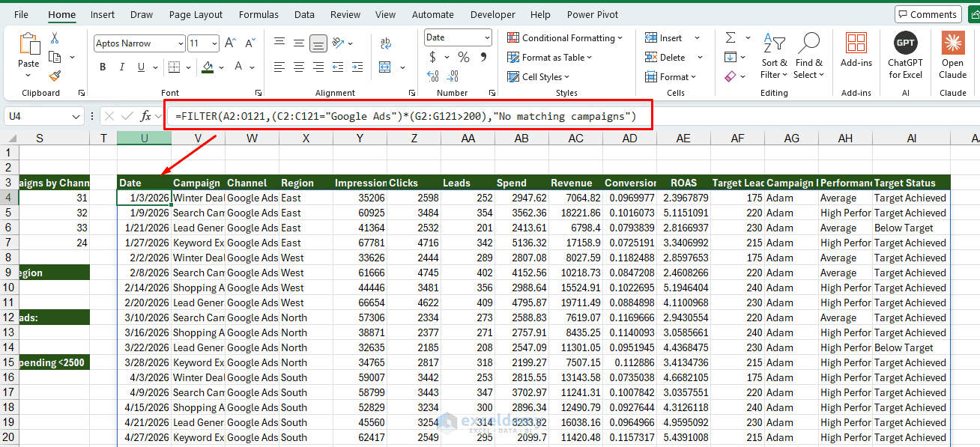This screenshot has width=980, height=447.
Task: Apply the font color A button
Action: [x=240, y=67]
